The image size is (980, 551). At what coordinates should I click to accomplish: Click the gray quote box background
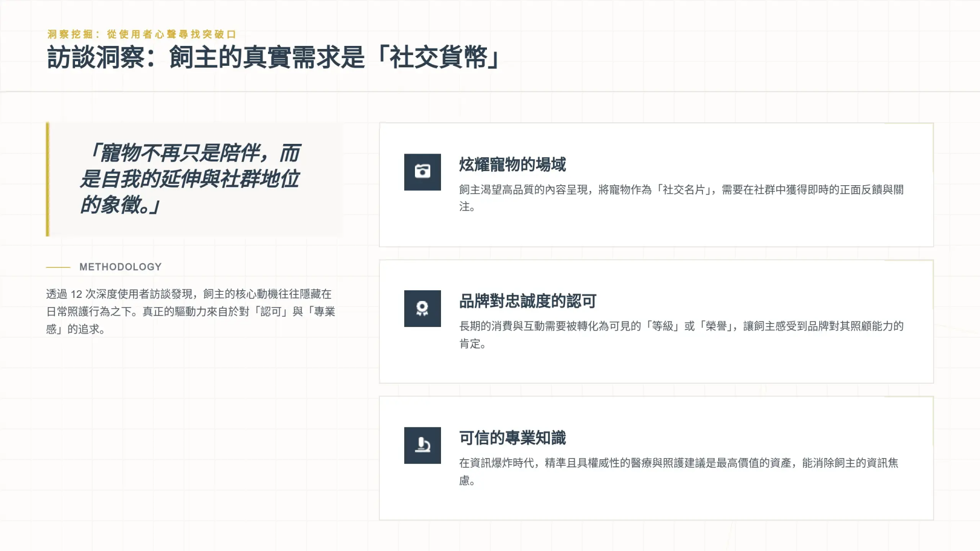click(x=322, y=224)
